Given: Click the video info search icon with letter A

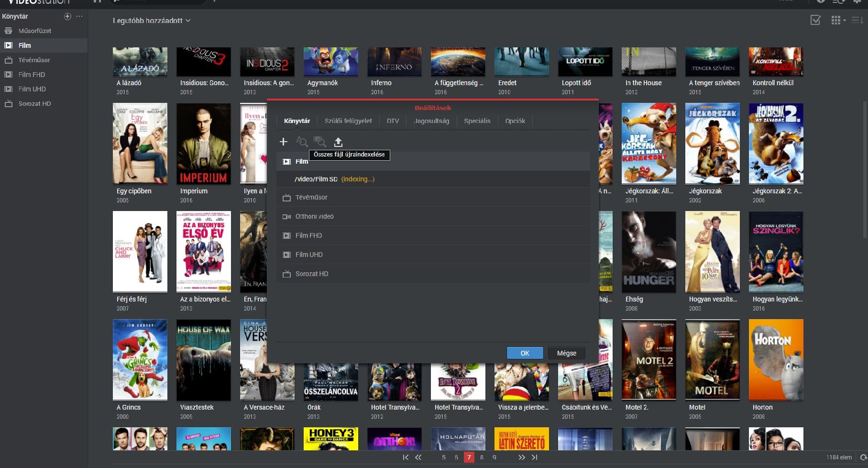Looking at the screenshot, I should (x=302, y=142).
